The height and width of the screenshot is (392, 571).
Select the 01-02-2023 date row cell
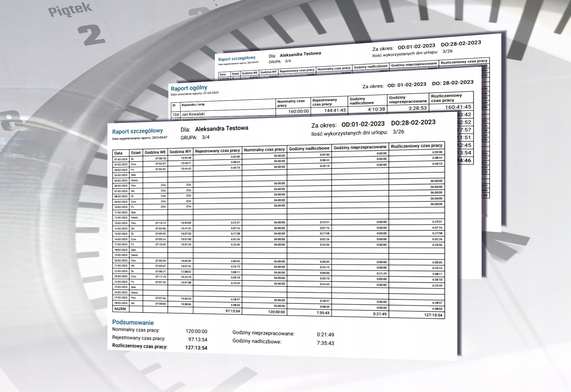click(121, 159)
